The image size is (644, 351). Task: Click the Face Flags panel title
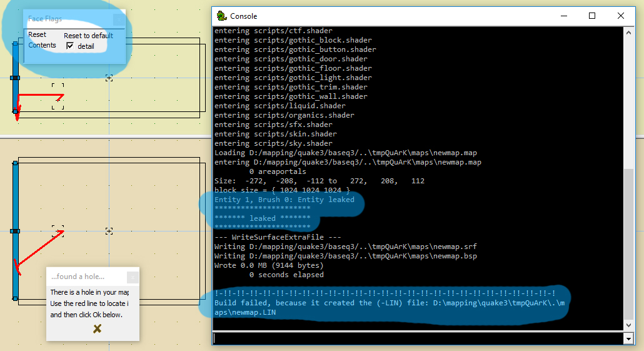click(x=45, y=19)
